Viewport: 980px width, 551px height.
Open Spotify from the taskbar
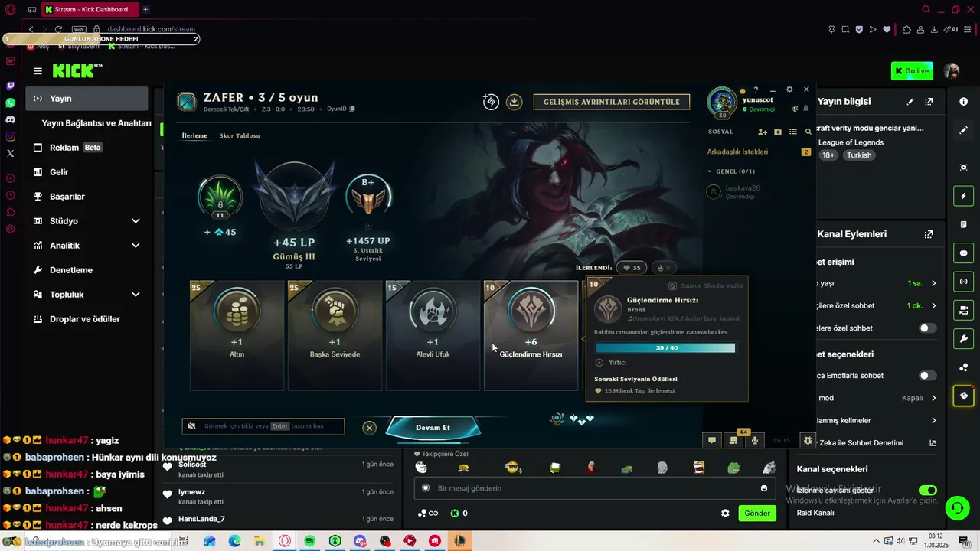(x=309, y=541)
